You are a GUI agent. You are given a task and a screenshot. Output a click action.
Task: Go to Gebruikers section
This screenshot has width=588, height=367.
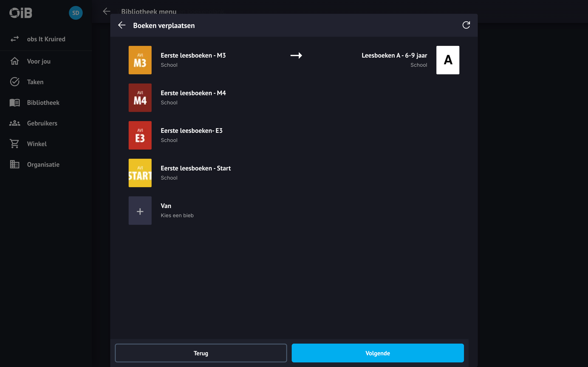[42, 123]
